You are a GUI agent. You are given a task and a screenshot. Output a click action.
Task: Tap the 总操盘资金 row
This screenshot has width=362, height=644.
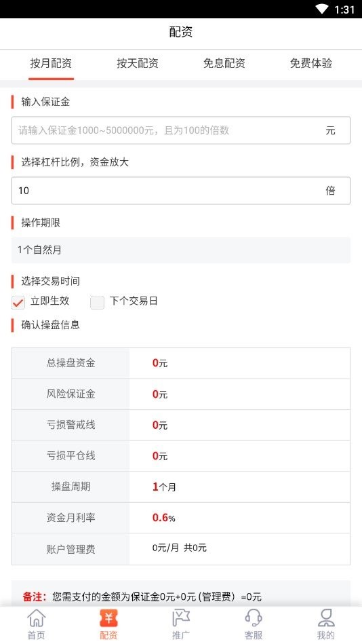point(181,363)
